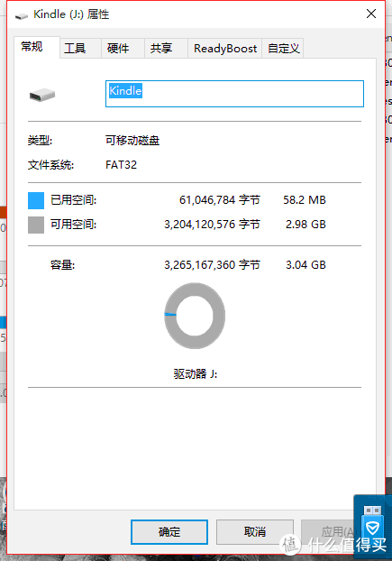
Task: Click the 驱动器 J: label
Action: point(196,374)
